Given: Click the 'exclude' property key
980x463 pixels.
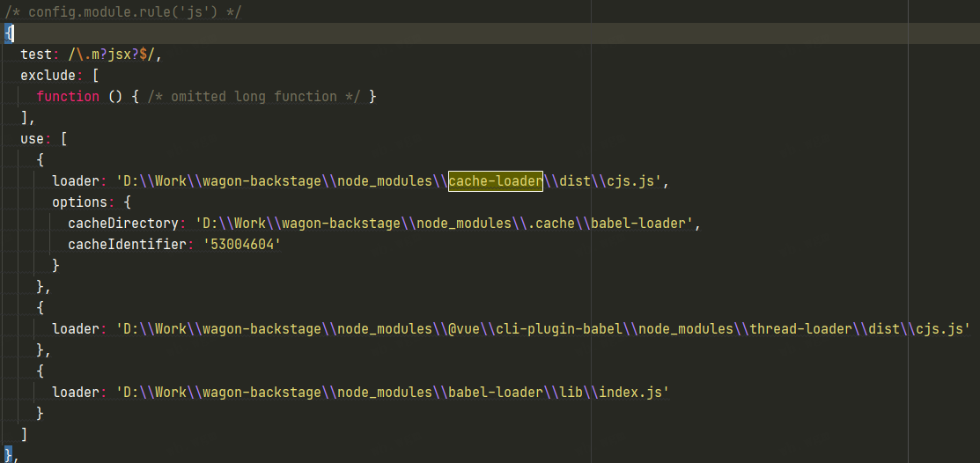Looking at the screenshot, I should coord(48,76).
